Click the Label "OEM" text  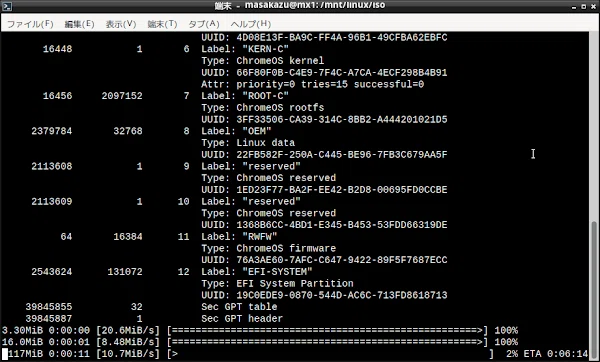point(236,131)
